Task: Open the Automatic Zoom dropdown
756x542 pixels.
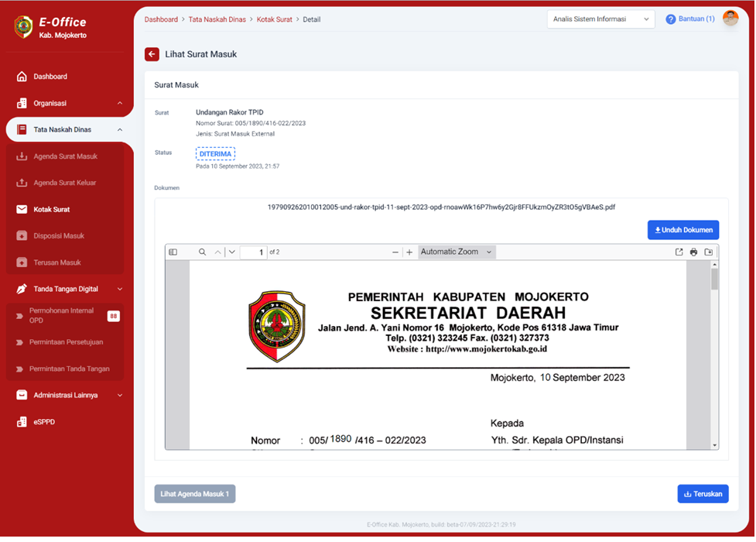Action: tap(456, 252)
